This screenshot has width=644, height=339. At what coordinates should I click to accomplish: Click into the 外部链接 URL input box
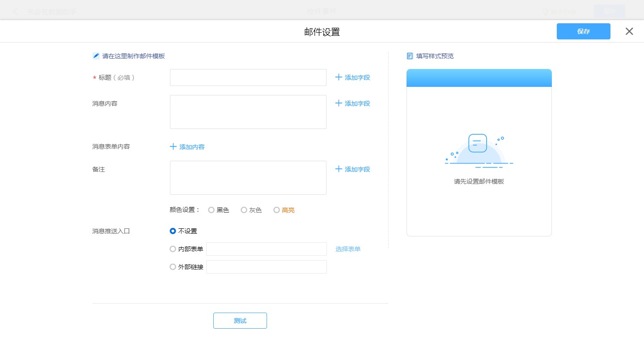point(267,267)
